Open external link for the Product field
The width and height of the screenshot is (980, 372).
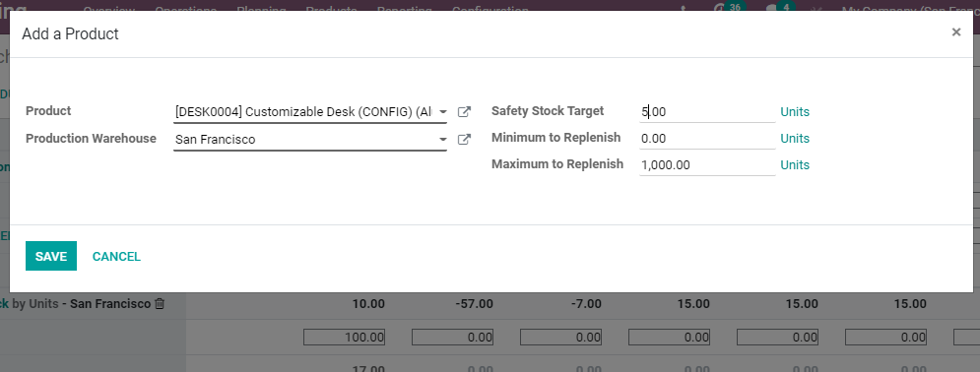click(464, 112)
